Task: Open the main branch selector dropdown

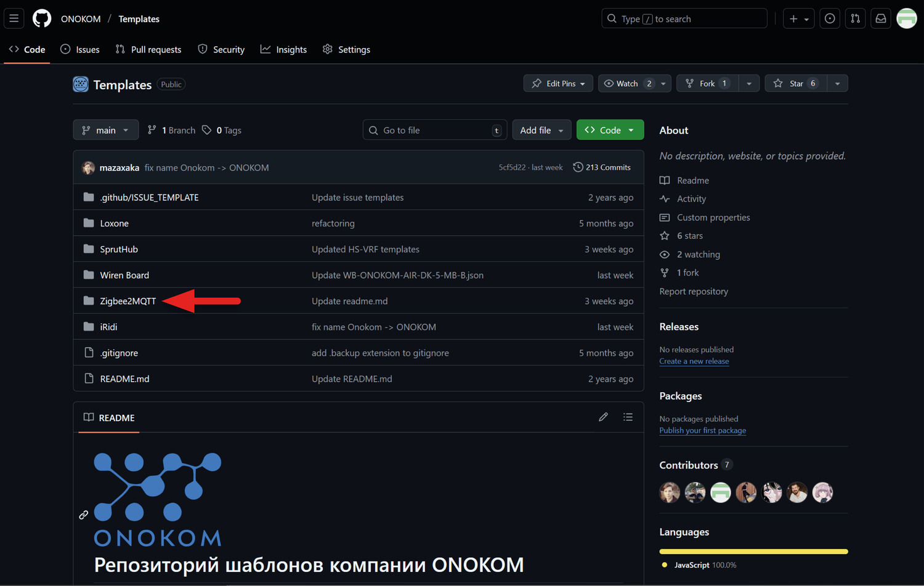Action: 105,130
